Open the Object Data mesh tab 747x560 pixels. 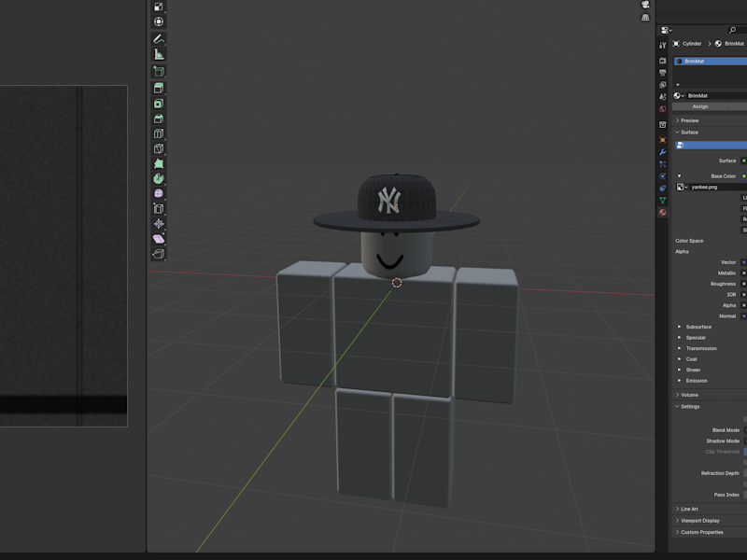662,201
